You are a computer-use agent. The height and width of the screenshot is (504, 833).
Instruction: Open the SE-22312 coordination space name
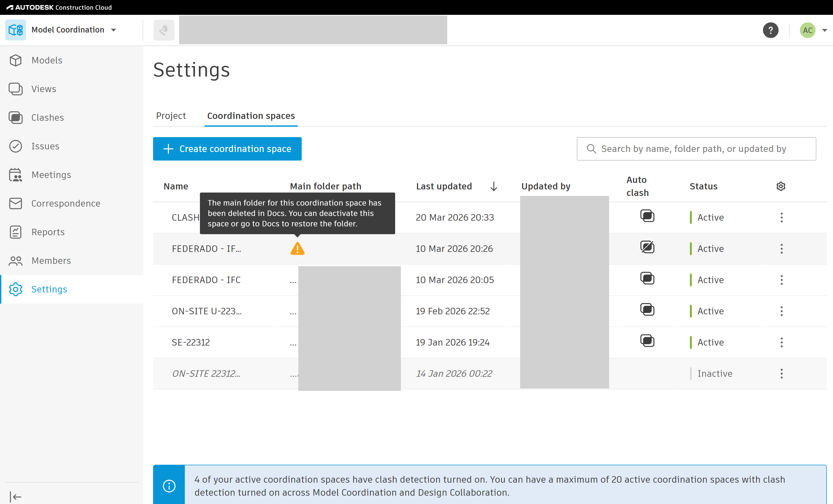click(191, 342)
